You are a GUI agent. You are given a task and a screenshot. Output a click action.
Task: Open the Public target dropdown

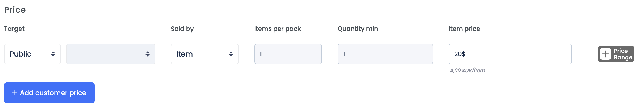(x=28, y=54)
